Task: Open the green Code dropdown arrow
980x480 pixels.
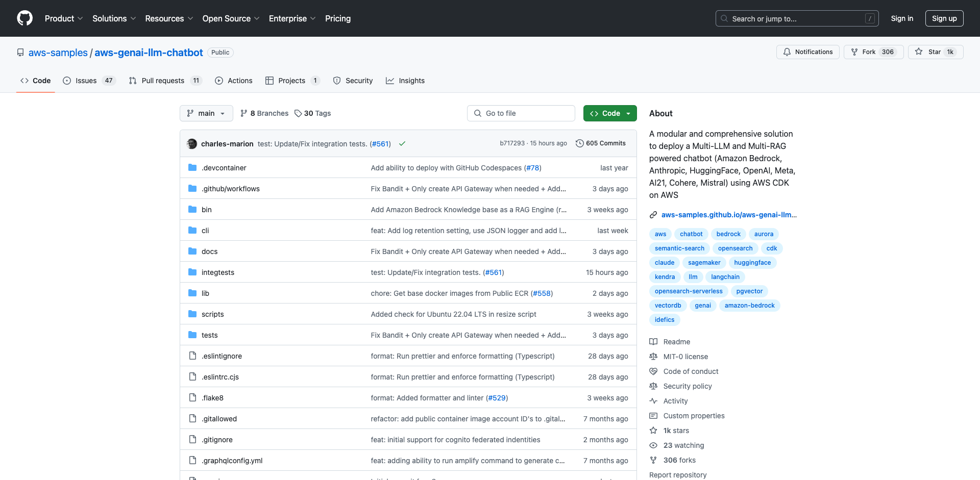Action: coord(629,113)
